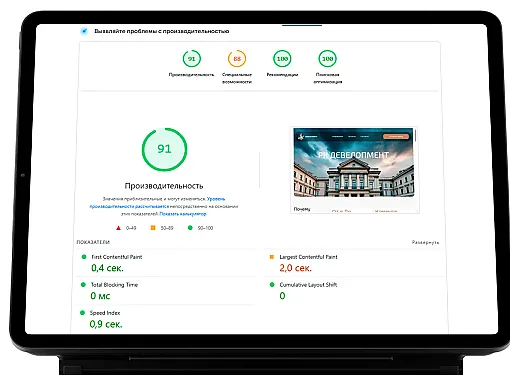510x375 pixels.
Task: Click the orange button in the site screenshot
Action: pos(396,136)
